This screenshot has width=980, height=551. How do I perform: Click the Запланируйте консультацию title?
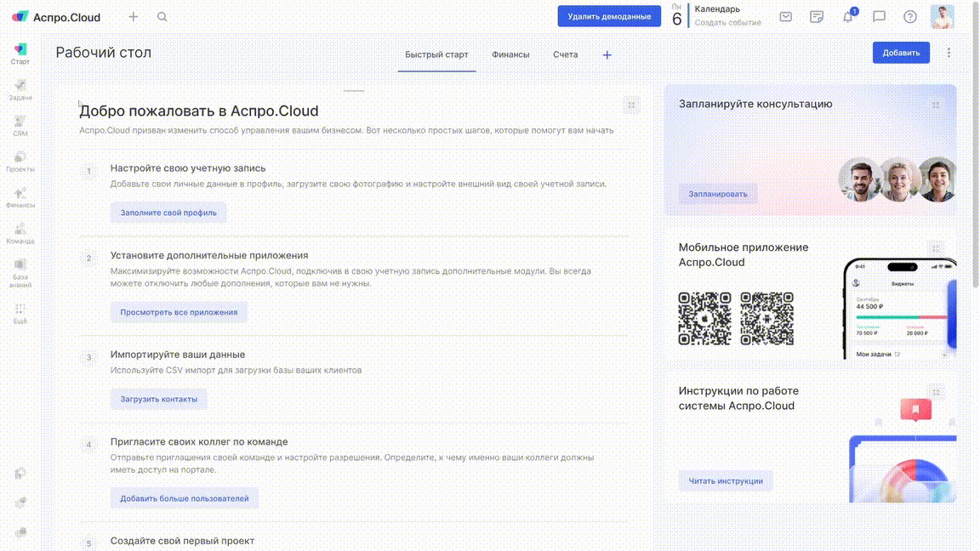[755, 104]
